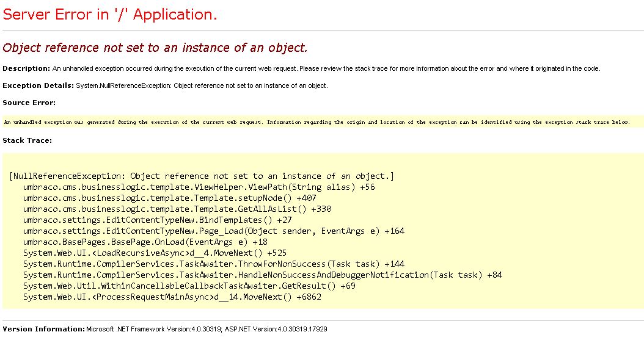Viewport: 644px width, 343px height.
Task: Click the 'Version Information:' label
Action: pyautogui.click(x=43, y=329)
